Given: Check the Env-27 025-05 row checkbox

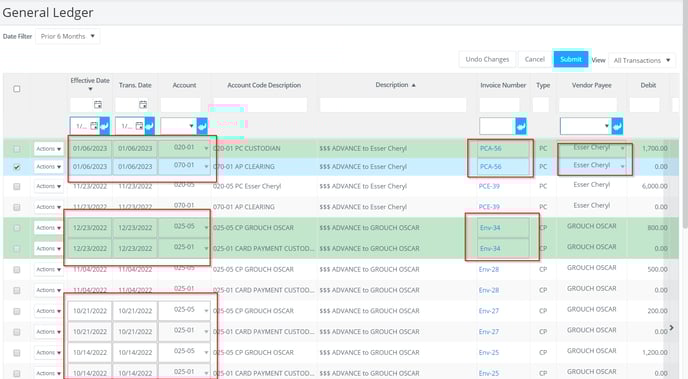Looking at the screenshot, I should (17, 311).
